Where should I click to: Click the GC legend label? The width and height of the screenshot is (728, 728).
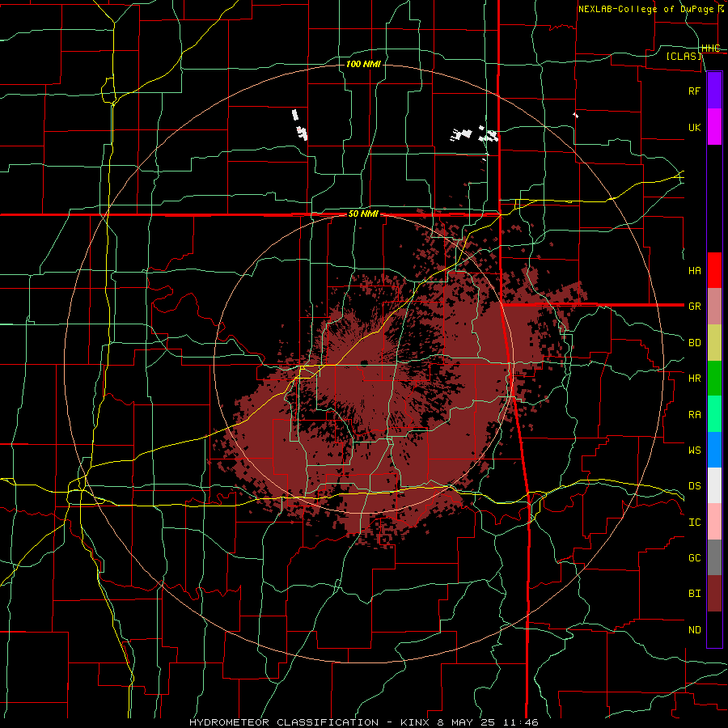[695, 558]
